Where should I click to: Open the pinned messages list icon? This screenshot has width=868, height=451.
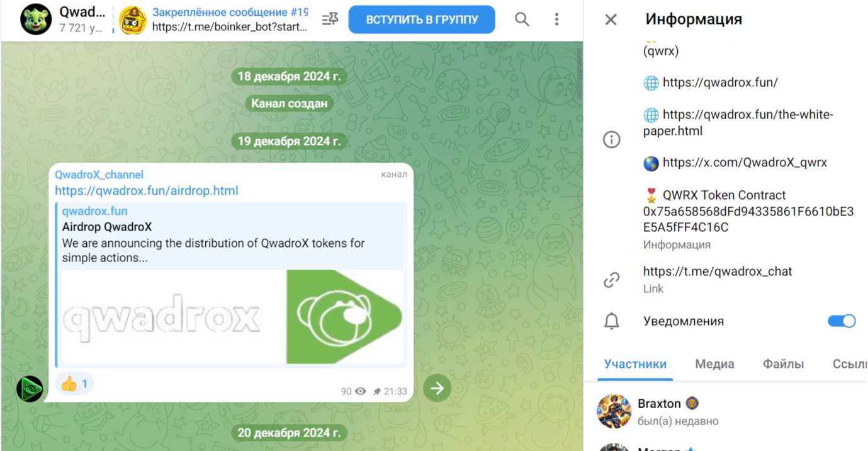[330, 20]
